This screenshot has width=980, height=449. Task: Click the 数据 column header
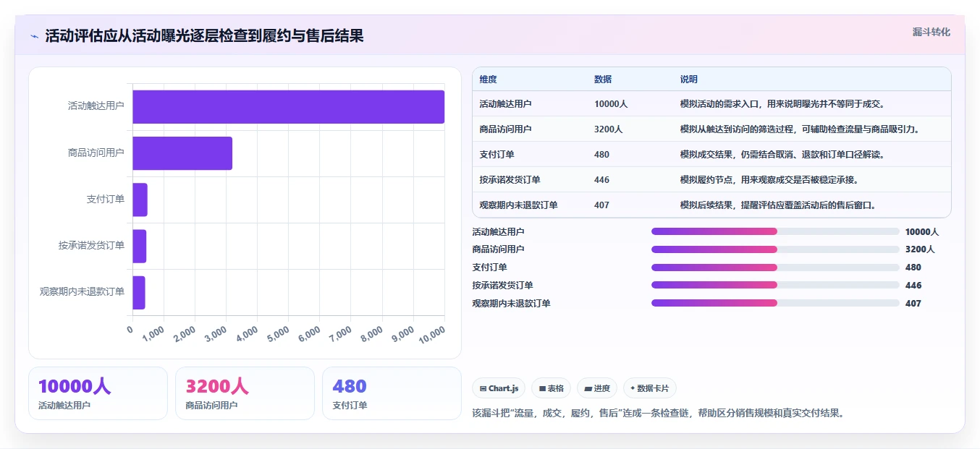(x=603, y=80)
